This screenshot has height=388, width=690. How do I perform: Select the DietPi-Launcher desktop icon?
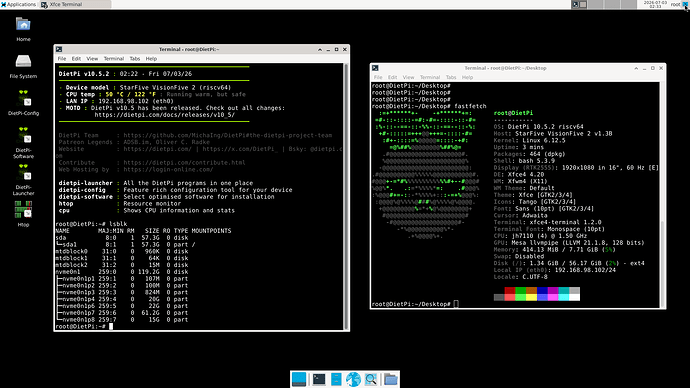(x=23, y=179)
